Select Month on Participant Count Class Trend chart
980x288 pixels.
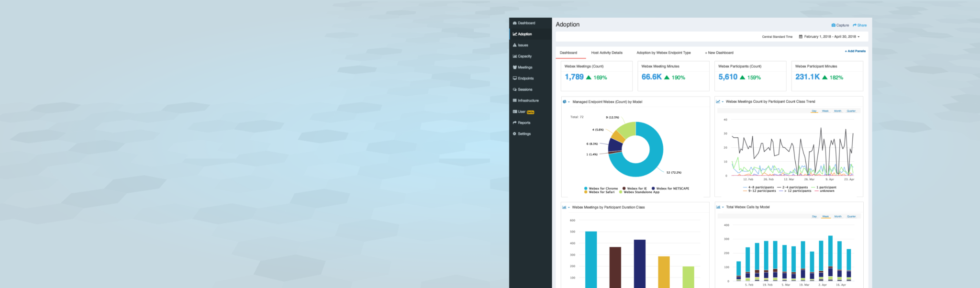[837, 111]
